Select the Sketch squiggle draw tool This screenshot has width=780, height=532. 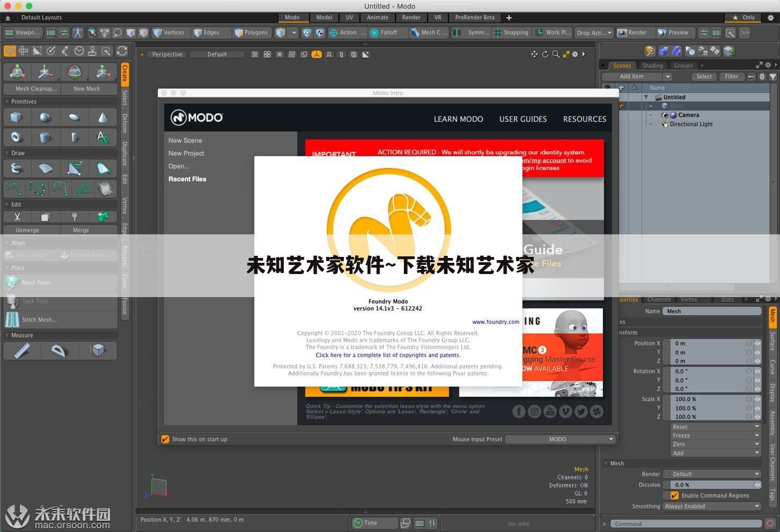[83, 188]
